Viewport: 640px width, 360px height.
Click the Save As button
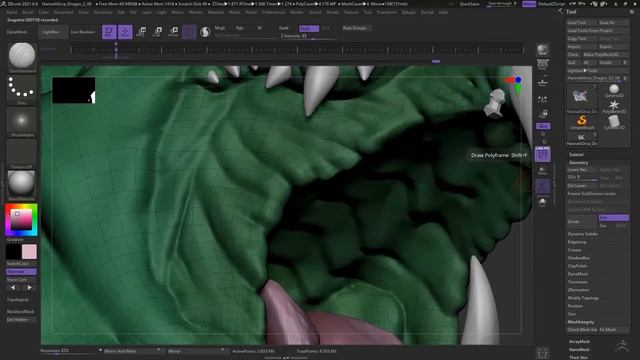(613, 23)
